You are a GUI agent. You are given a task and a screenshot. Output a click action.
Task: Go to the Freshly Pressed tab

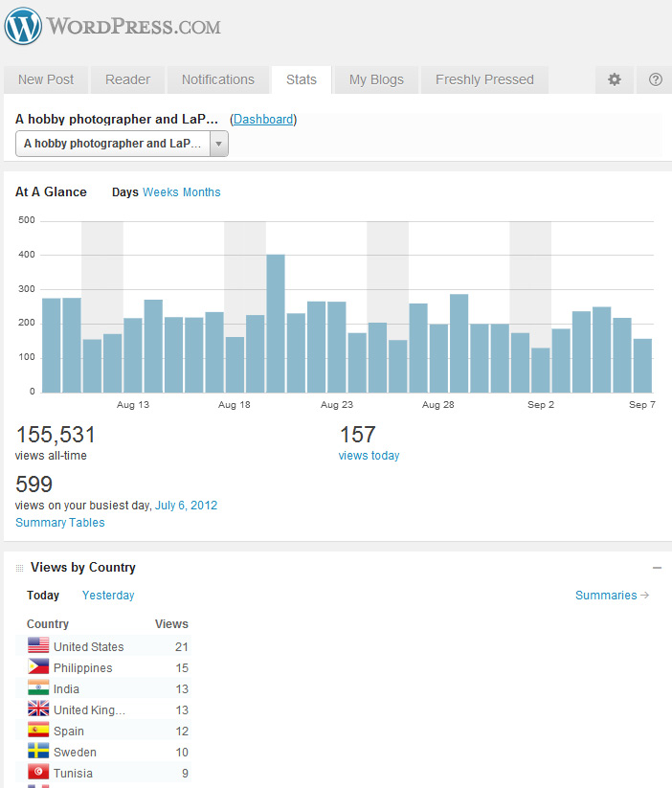484,79
